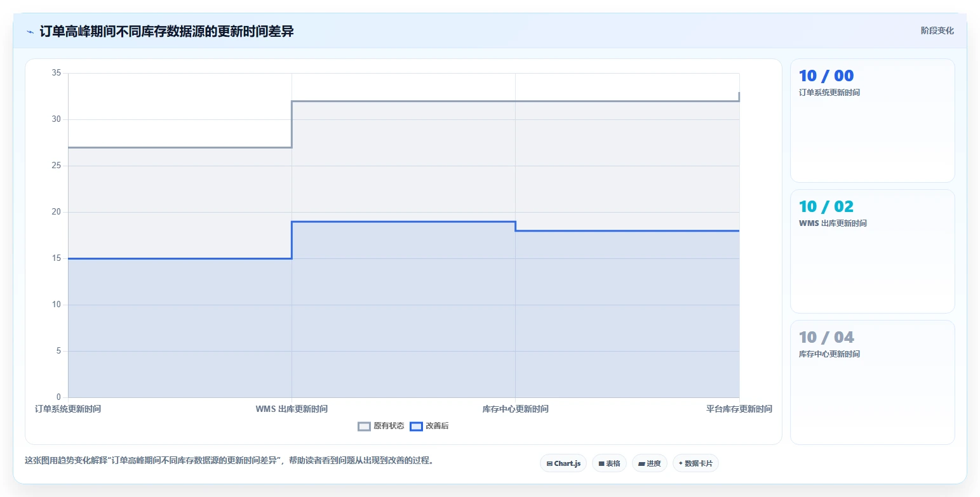This screenshot has width=980, height=497.
Task: Toggle the 原有状态 legend swatch
Action: pyautogui.click(x=364, y=427)
